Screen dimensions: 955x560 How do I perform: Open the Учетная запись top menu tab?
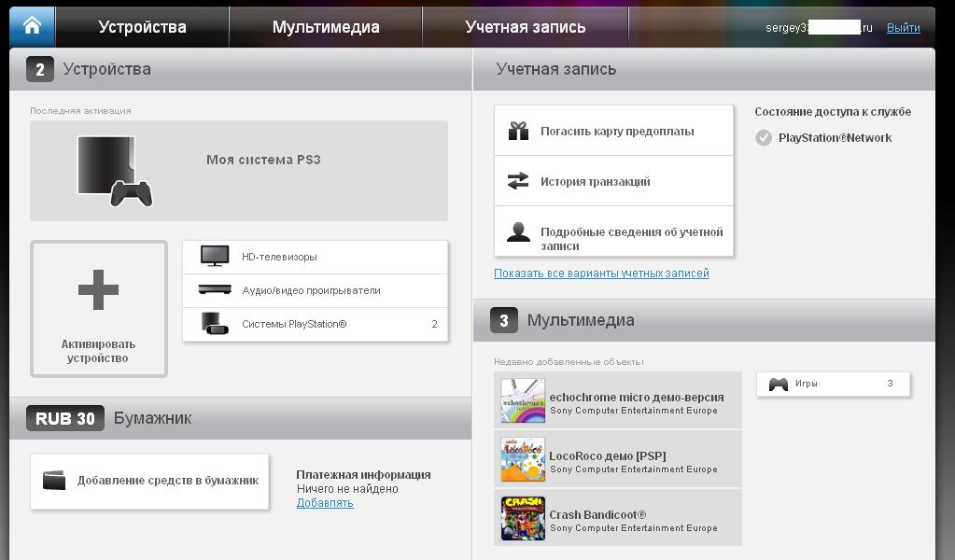pyautogui.click(x=525, y=27)
